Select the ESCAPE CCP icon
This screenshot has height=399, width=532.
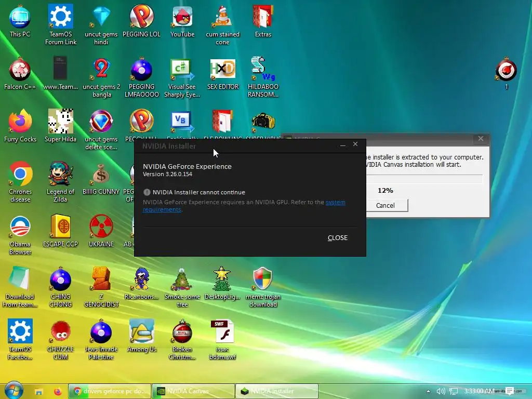61,231
